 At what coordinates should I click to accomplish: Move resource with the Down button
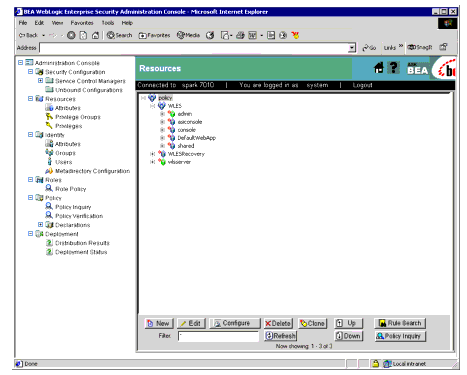pyautogui.click(x=348, y=336)
